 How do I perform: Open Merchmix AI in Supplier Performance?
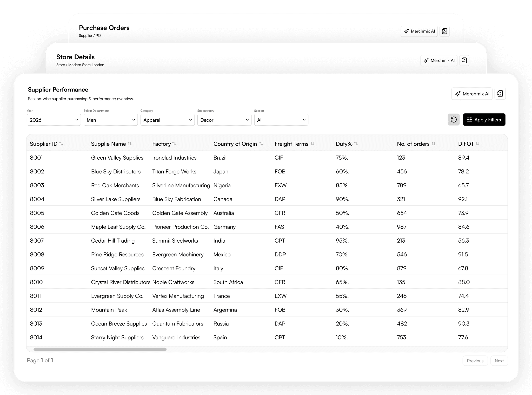pyautogui.click(x=472, y=94)
